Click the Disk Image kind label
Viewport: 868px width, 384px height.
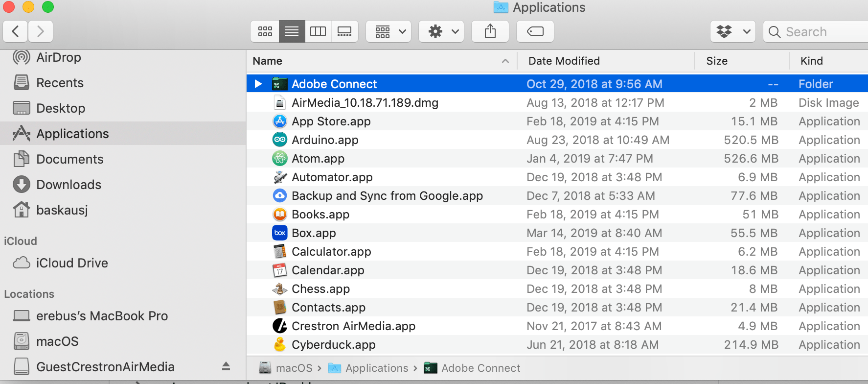pyautogui.click(x=829, y=103)
